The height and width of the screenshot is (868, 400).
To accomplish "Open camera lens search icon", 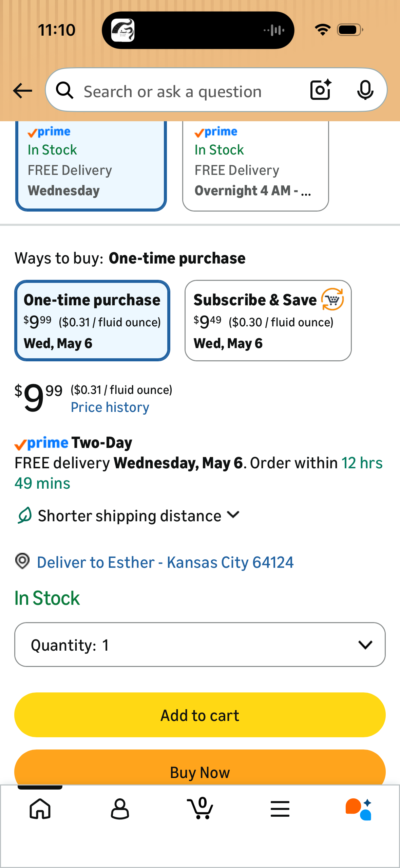I will [321, 90].
